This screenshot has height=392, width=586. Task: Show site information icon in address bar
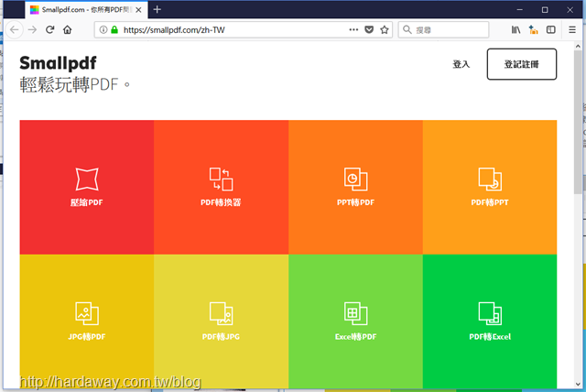(103, 30)
